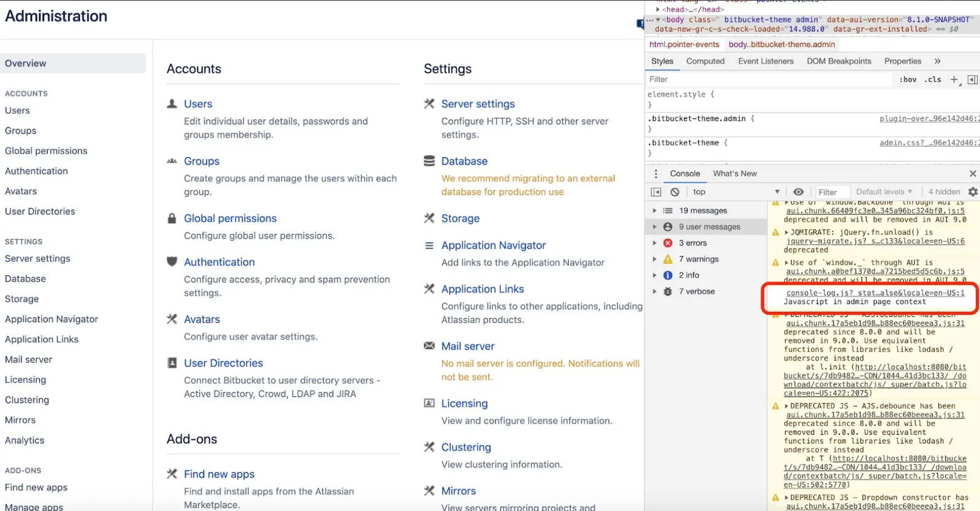
Task: Focus the console Filter input field
Action: tap(833, 192)
